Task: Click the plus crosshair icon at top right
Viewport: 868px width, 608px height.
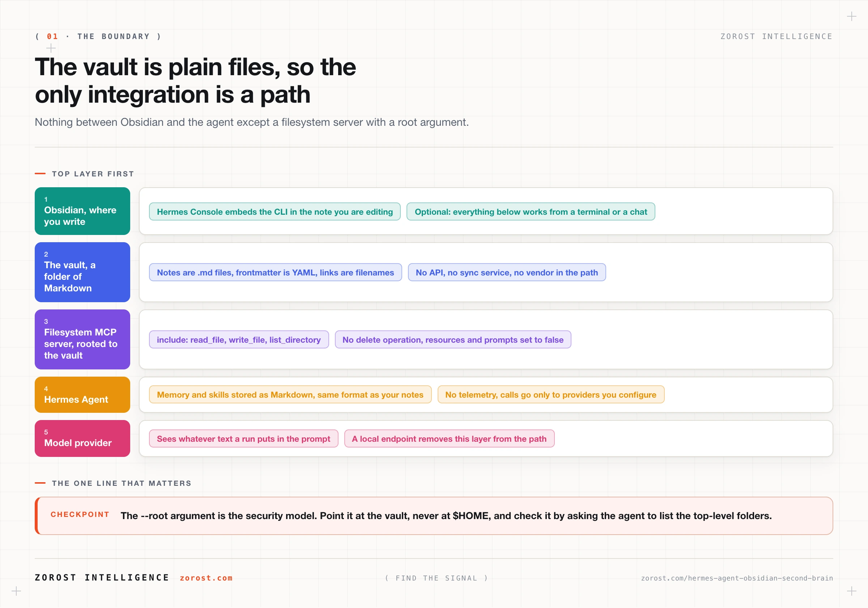Action: (x=851, y=16)
